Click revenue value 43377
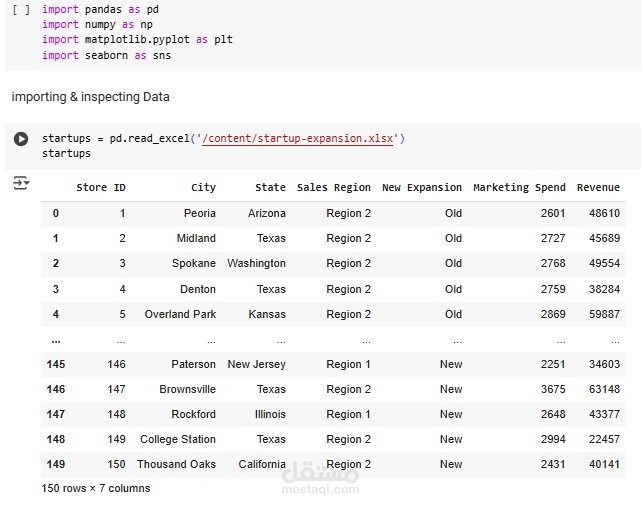641x506 pixels. coord(604,414)
